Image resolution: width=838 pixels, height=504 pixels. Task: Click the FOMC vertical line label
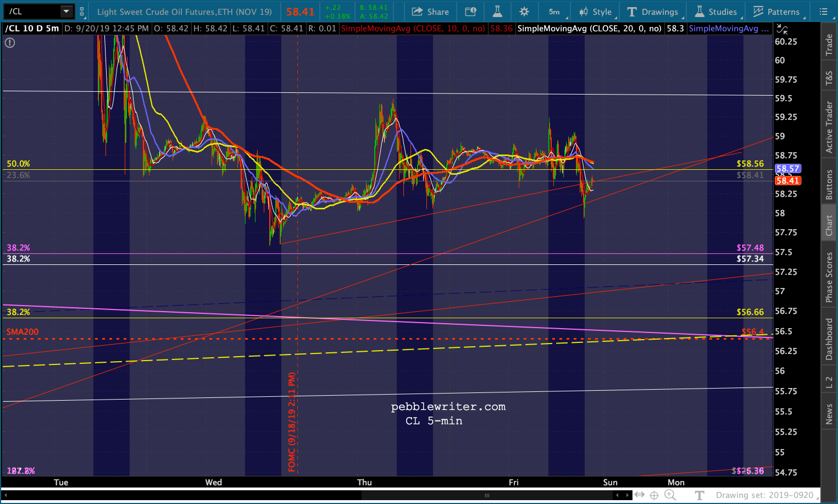tap(292, 422)
